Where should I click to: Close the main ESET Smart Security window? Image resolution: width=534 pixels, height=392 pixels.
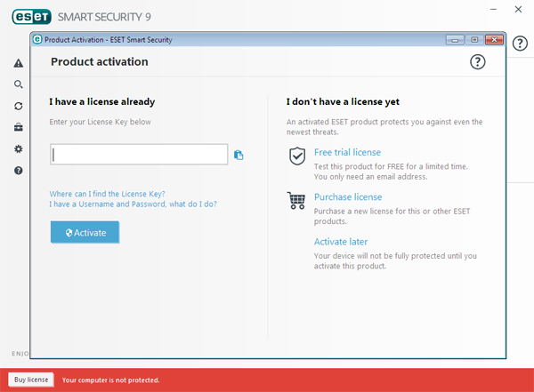518,10
